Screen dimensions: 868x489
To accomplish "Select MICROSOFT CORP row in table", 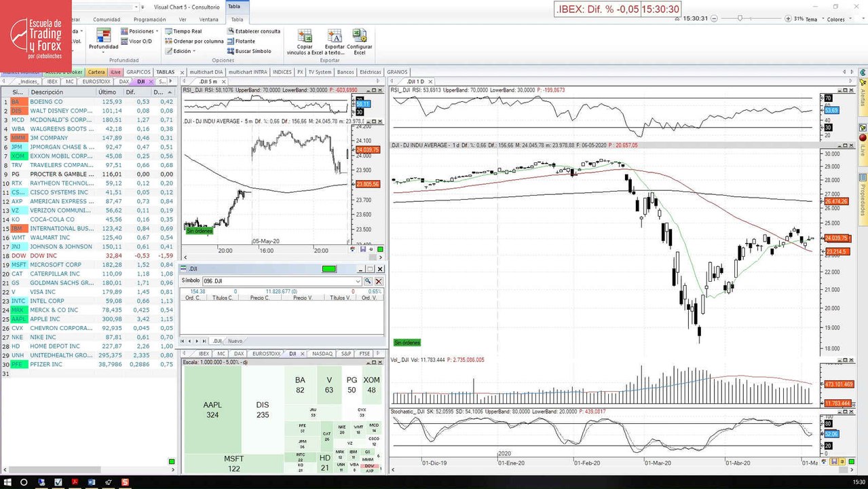I will tap(88, 264).
